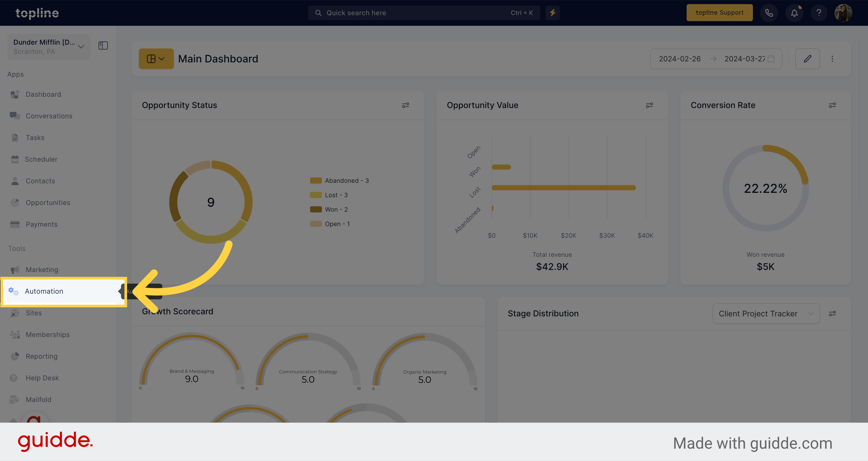Open the Help Desk section
This screenshot has height=461, width=868.
pyautogui.click(x=41, y=378)
